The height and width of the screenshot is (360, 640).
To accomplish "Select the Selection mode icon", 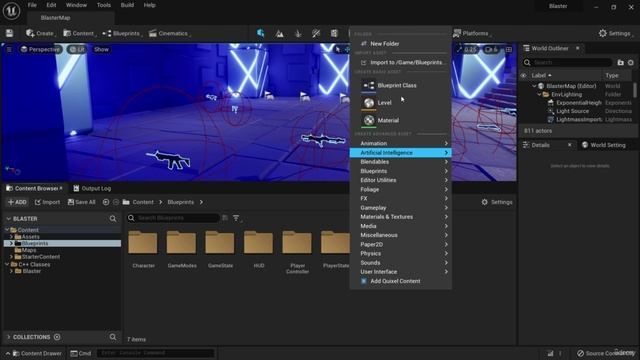I will (260, 33).
